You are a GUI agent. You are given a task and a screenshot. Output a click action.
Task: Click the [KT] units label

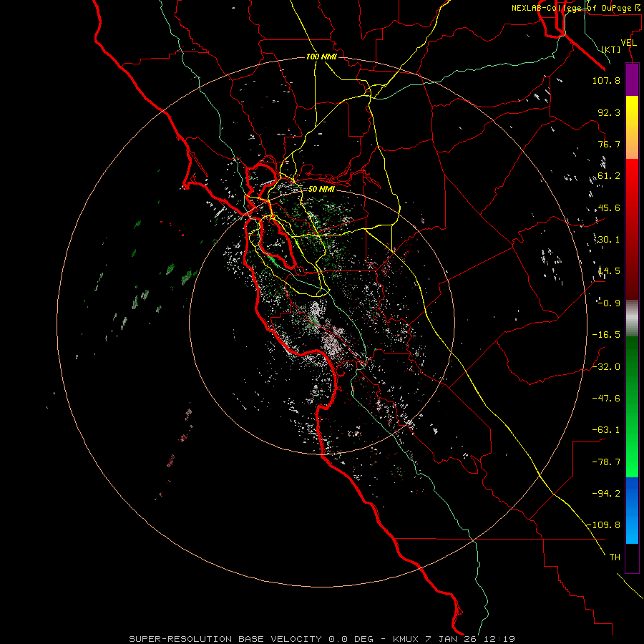pos(611,49)
